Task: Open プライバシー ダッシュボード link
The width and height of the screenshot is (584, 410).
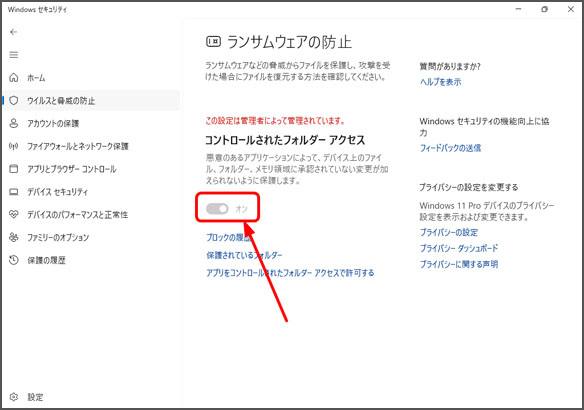Action: [x=459, y=248]
